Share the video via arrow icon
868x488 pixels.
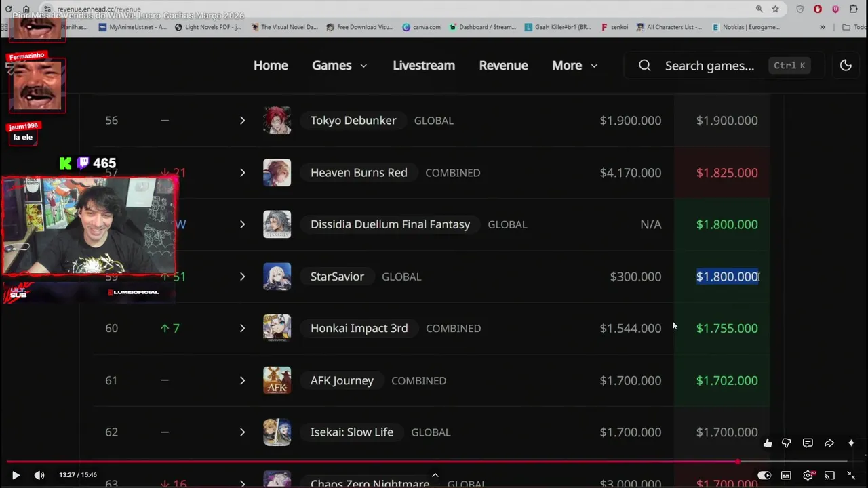point(829,443)
